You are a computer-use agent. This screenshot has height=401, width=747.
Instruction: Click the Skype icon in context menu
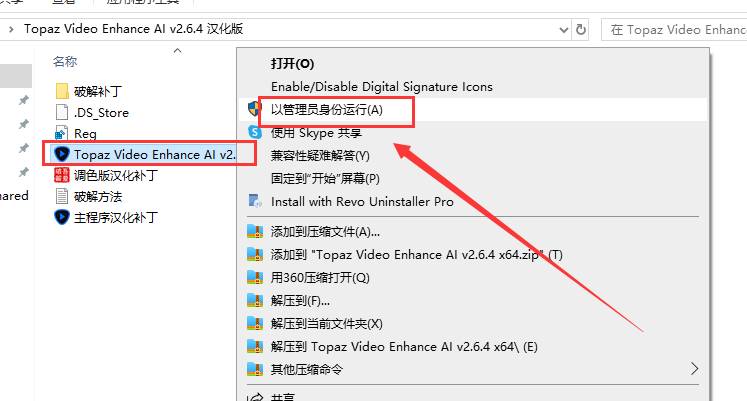[254, 132]
